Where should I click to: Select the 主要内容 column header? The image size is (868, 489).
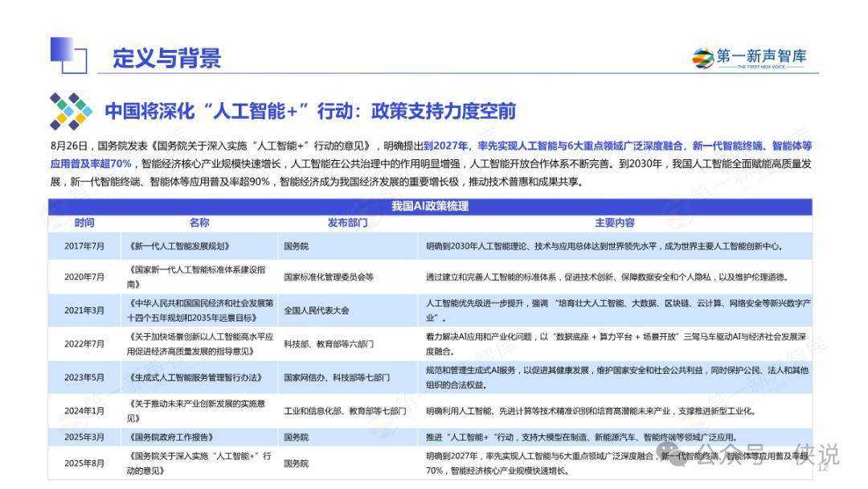614,223
